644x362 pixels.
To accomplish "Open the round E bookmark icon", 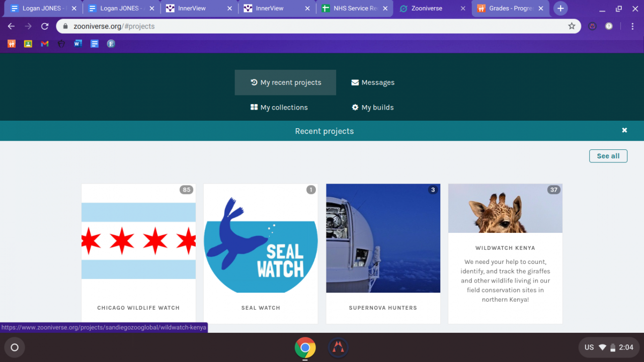I will click(x=111, y=44).
